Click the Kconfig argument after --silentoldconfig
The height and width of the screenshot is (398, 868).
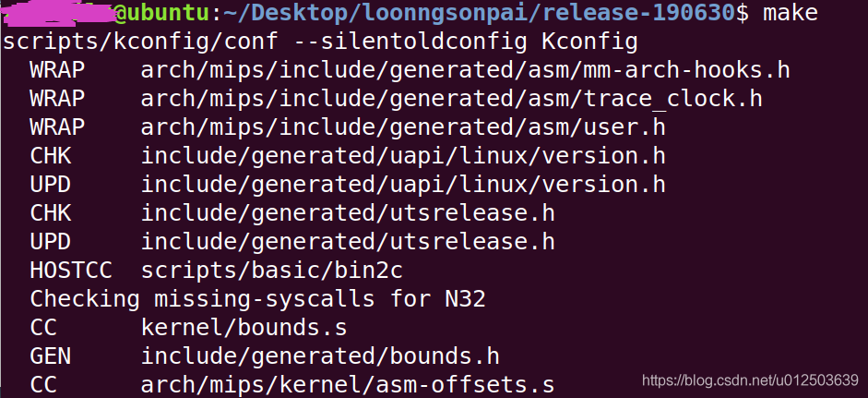[590, 43]
